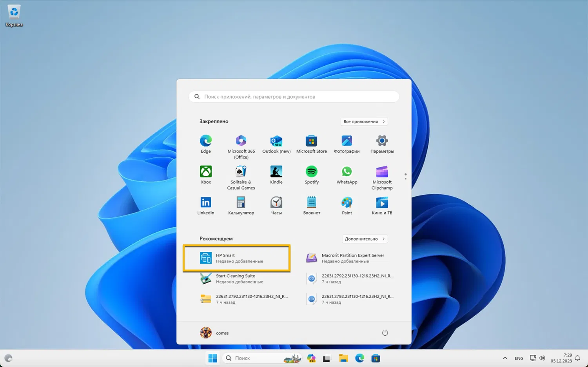Open Блокнот notepad app

tap(312, 206)
